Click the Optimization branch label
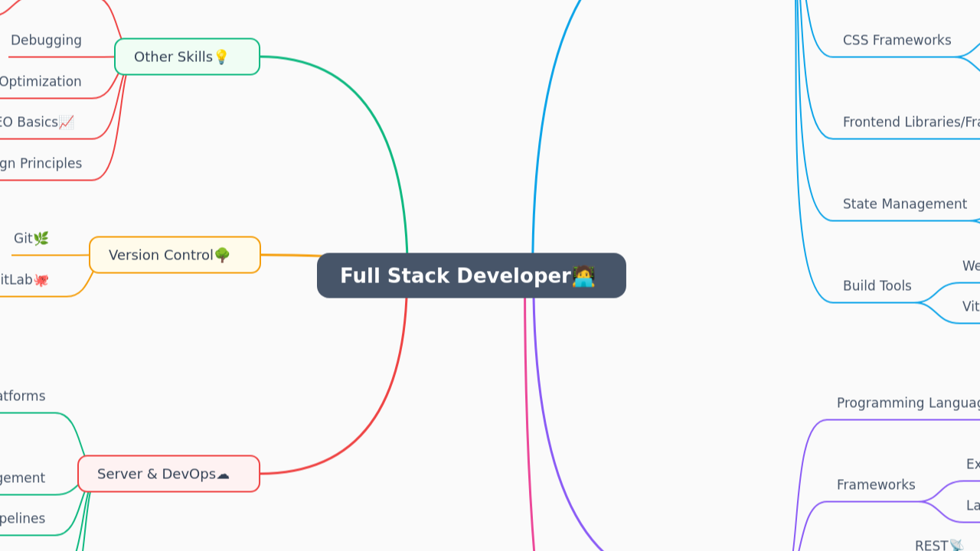Screen dimensions: 980x551 point(41,81)
